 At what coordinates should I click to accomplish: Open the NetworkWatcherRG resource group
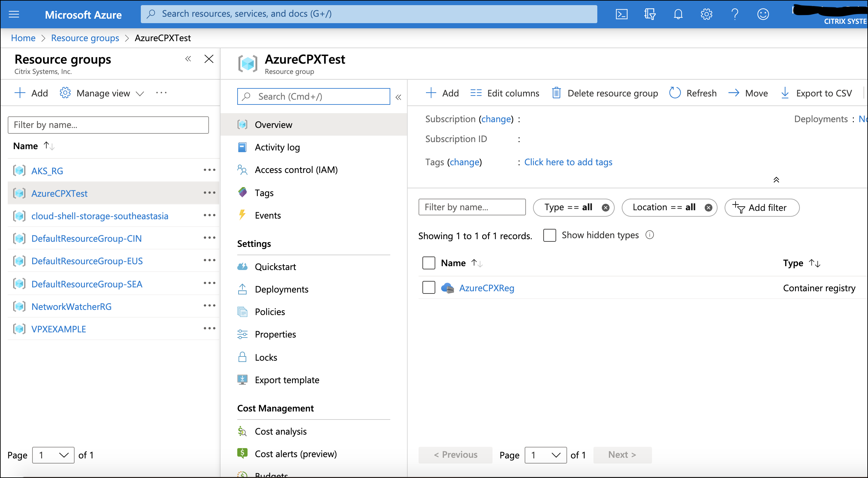coord(71,307)
